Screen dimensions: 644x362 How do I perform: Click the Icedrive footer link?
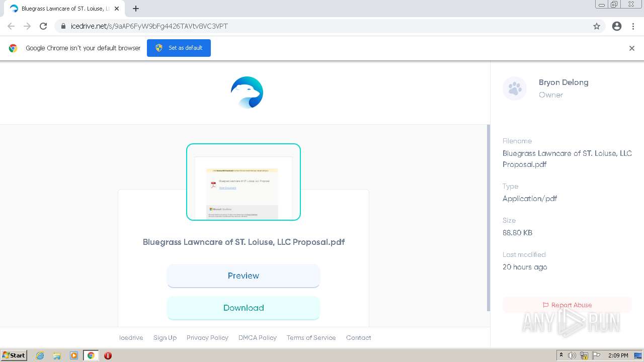tap(131, 338)
